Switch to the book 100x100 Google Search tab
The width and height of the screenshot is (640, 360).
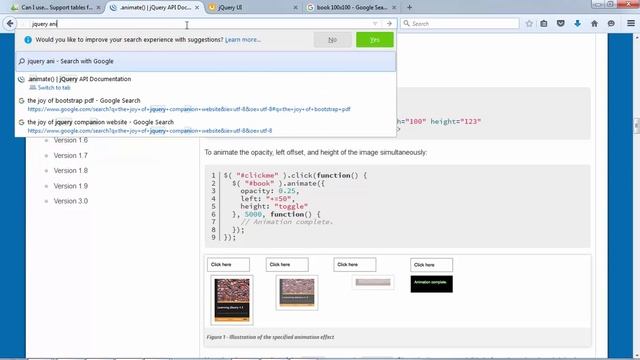click(352, 7)
